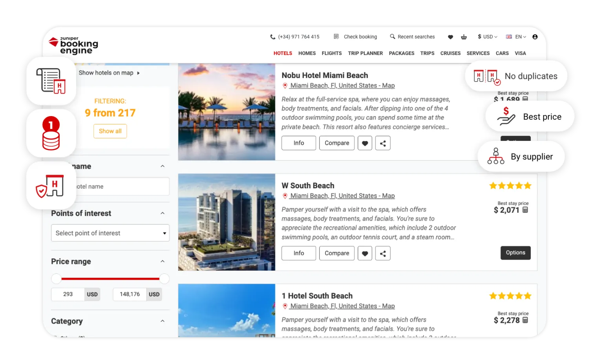Click the minimum price slider handle
603x364 pixels.
tap(57, 279)
